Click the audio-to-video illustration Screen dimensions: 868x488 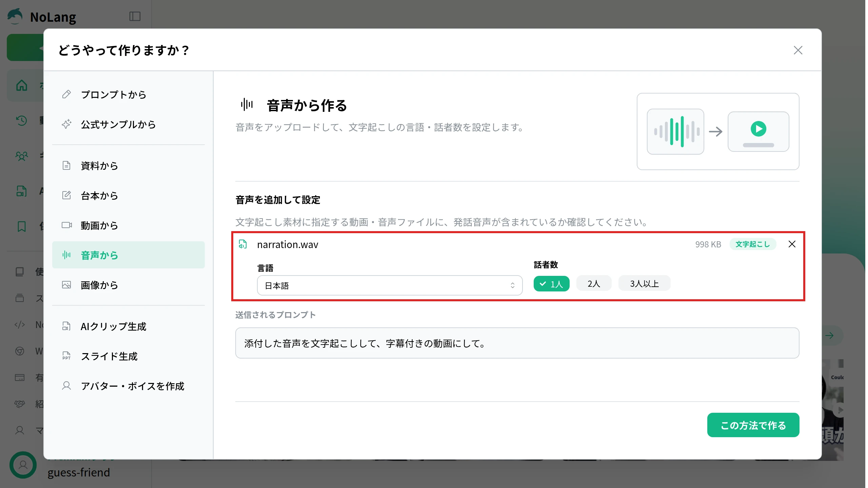718,131
